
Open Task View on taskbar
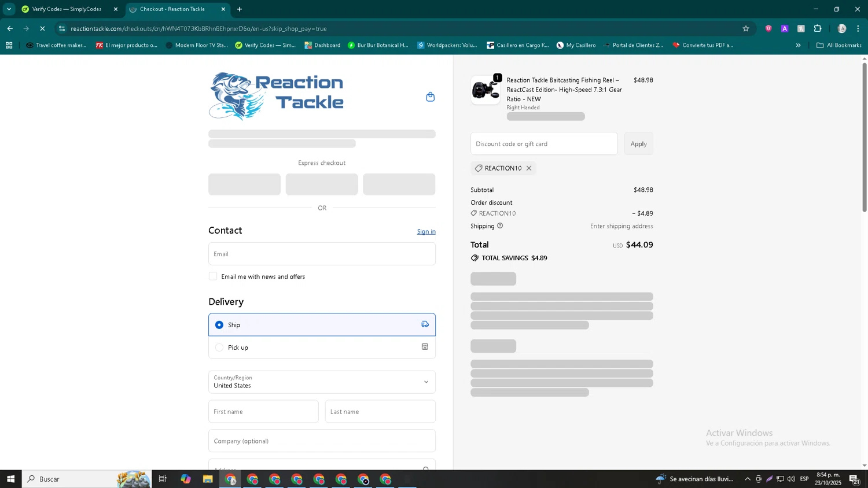(x=163, y=479)
